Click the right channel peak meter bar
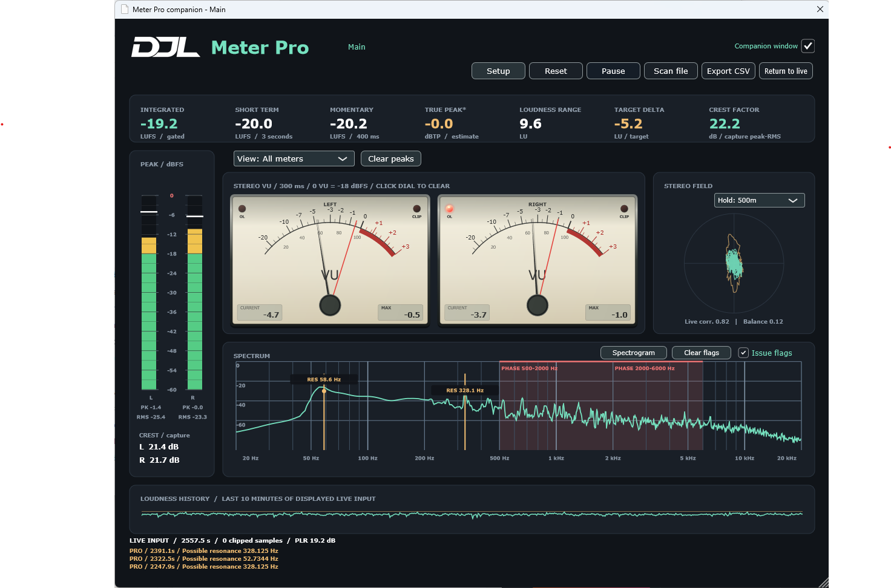 click(x=195, y=292)
